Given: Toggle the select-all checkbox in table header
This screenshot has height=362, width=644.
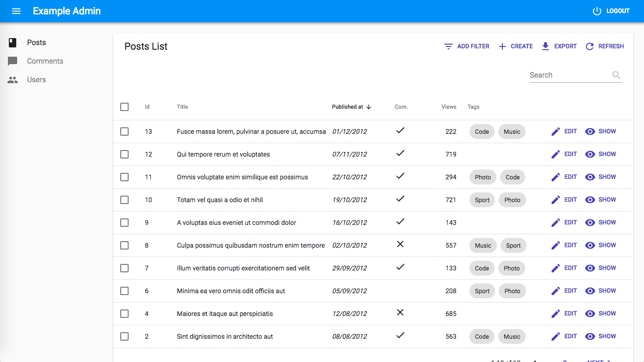Looking at the screenshot, I should (x=124, y=107).
